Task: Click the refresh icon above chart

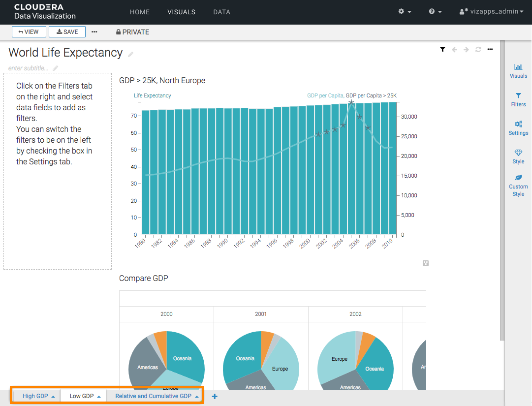Action: [x=478, y=50]
